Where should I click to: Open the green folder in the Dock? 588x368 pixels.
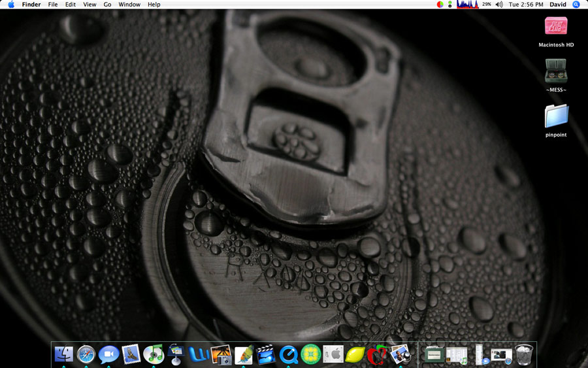tap(434, 355)
